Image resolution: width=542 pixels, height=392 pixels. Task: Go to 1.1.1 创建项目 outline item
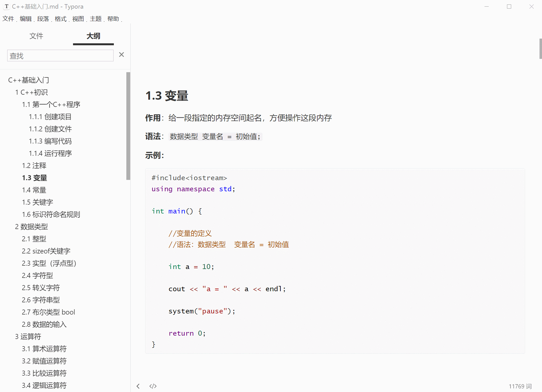[50, 117]
